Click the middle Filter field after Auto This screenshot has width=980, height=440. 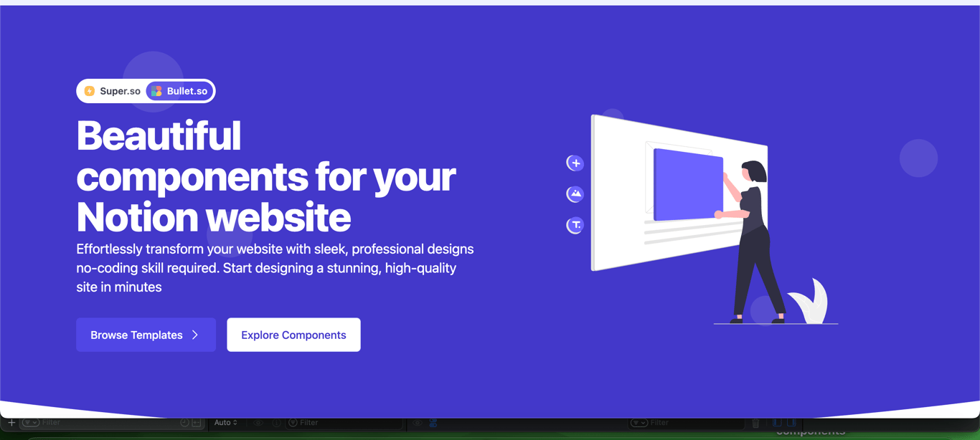click(344, 423)
